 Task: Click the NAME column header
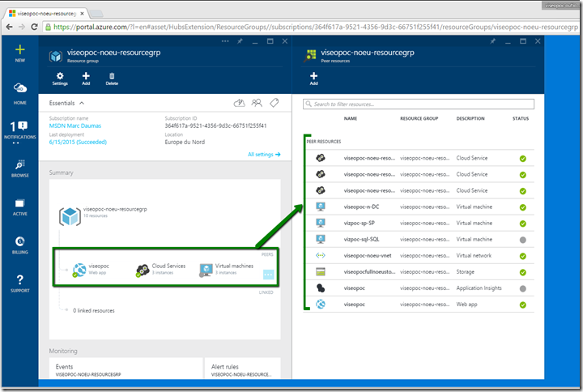click(x=351, y=118)
